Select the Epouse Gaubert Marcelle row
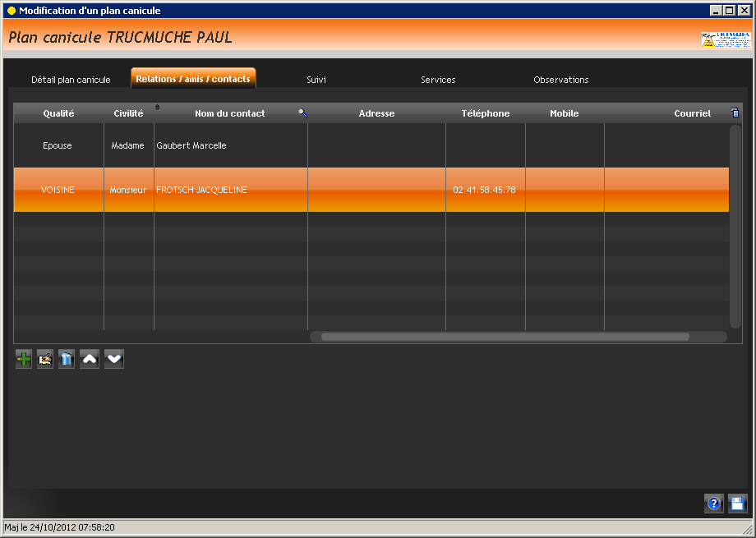Viewport: 756px width, 538px height. pyautogui.click(x=230, y=145)
